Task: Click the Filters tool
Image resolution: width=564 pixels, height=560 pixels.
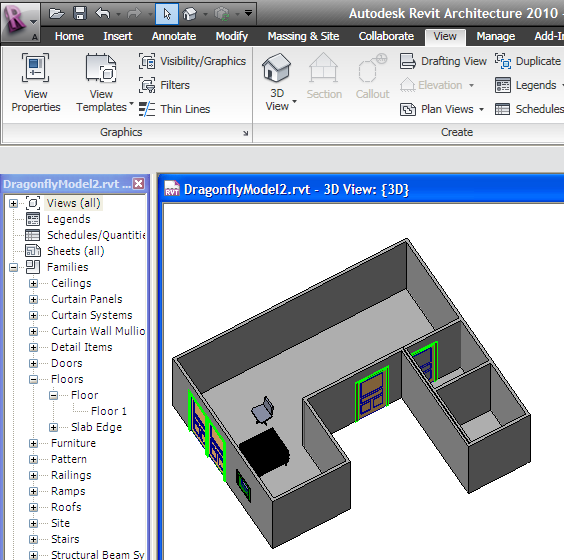Action: (165, 85)
